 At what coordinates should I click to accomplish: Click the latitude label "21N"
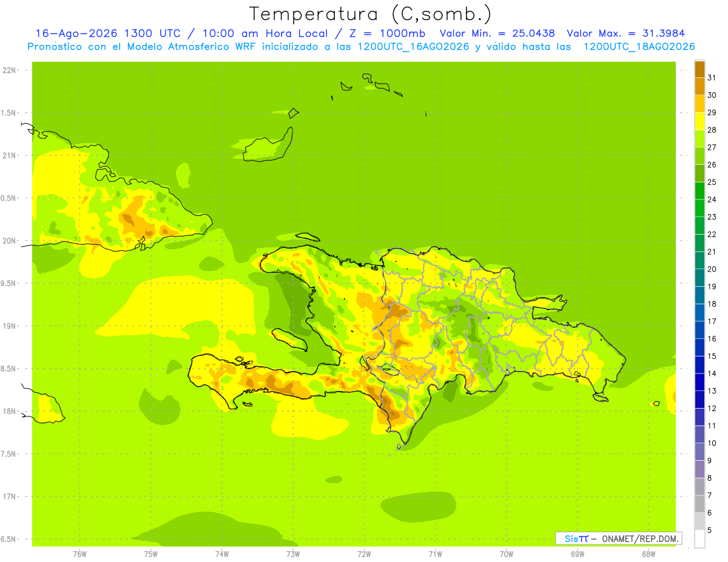tap(10, 155)
